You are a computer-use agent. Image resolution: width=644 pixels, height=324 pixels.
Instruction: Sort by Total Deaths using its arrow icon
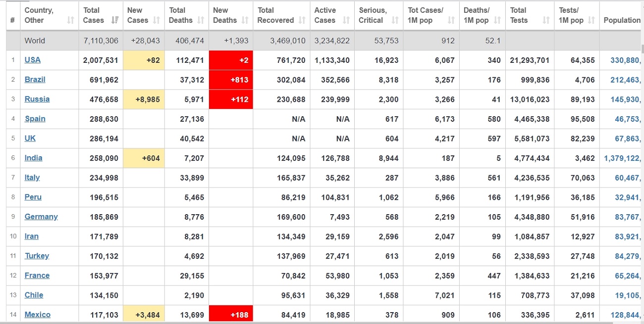pos(201,20)
